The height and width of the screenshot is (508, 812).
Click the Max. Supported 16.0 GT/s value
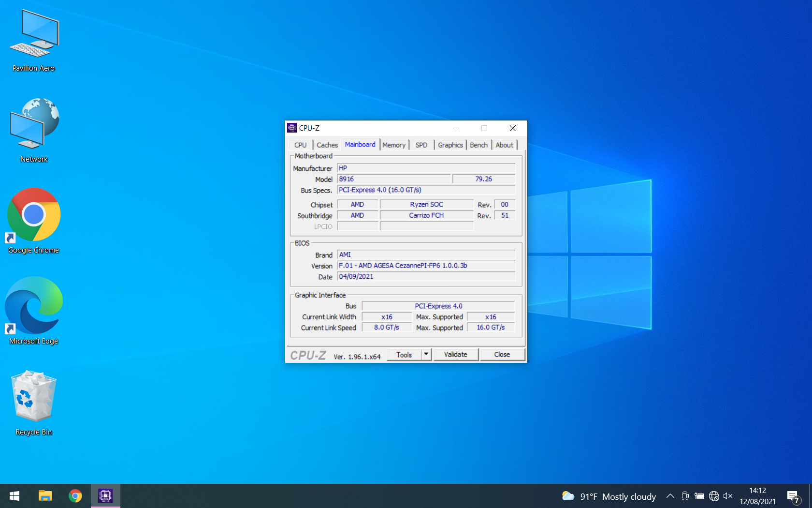point(491,328)
